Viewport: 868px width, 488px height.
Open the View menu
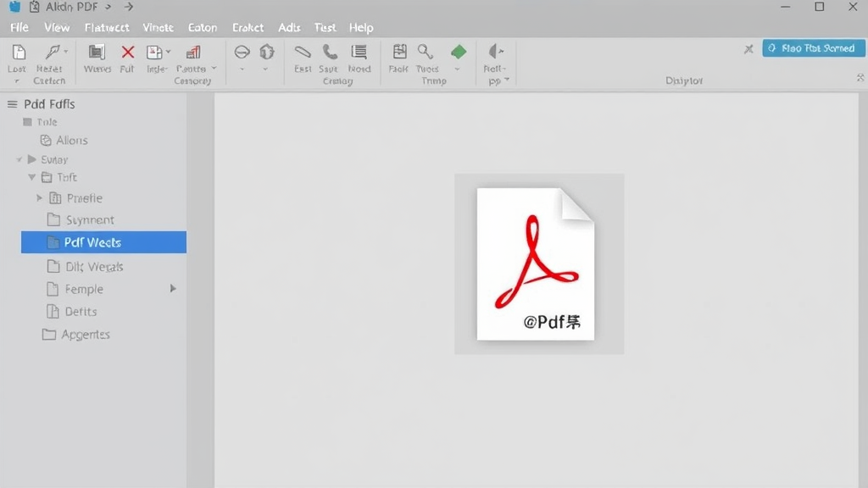[x=57, y=28]
